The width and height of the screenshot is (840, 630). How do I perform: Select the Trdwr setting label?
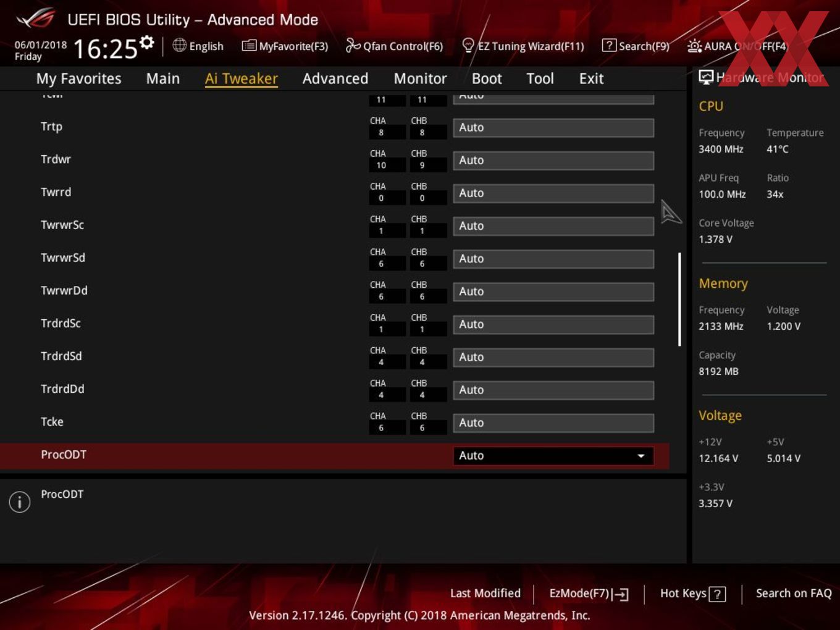(x=56, y=159)
